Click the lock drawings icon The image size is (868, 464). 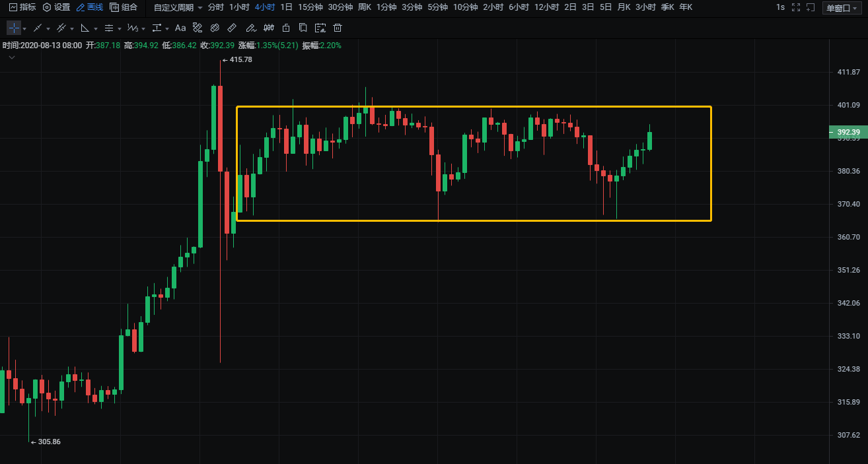click(x=286, y=28)
